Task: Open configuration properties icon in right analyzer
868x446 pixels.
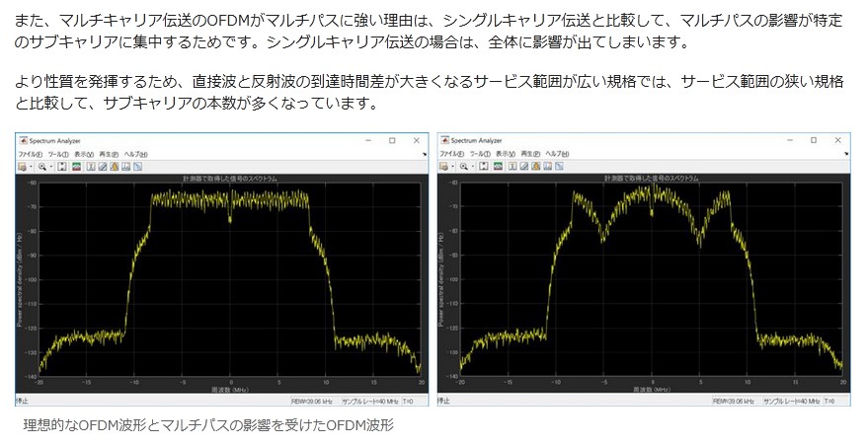Action: tap(445, 167)
